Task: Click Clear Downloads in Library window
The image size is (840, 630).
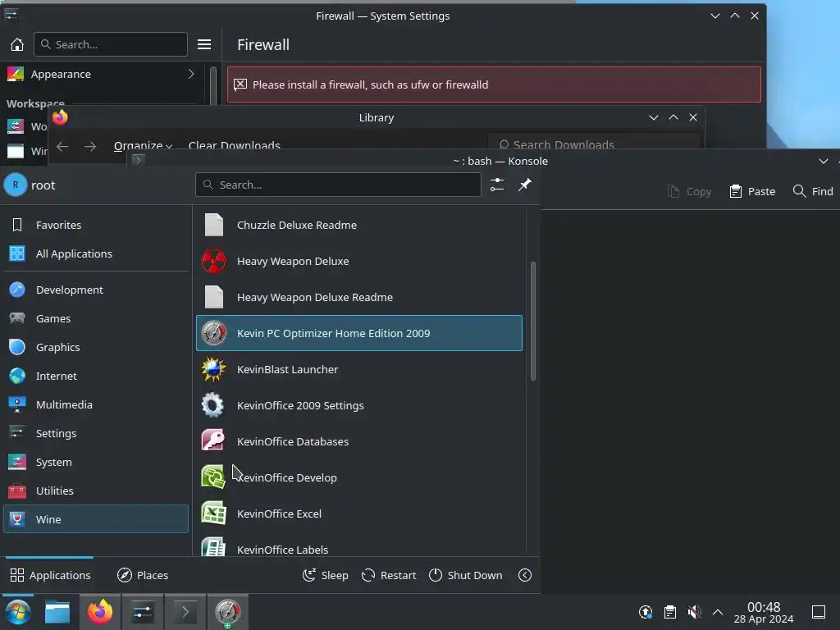Action: click(x=234, y=145)
